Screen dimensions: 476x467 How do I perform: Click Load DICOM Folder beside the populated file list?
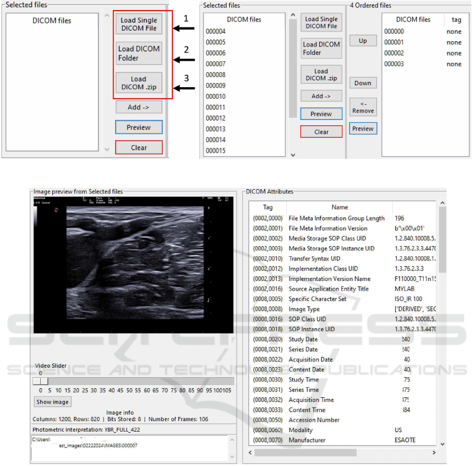tap(321, 48)
